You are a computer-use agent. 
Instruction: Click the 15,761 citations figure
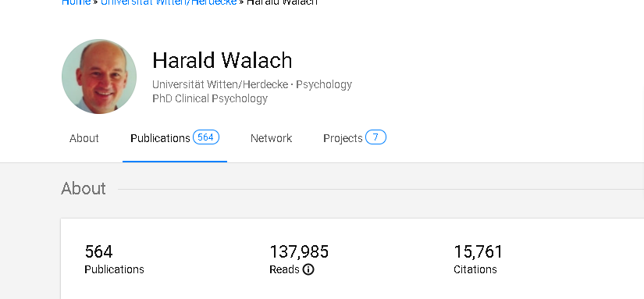coord(478,251)
